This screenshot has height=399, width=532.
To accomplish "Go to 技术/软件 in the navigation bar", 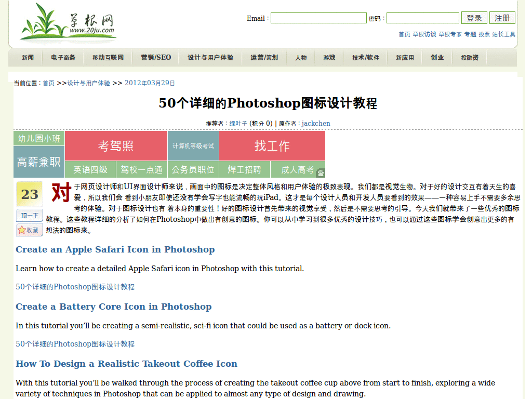I will [x=366, y=58].
